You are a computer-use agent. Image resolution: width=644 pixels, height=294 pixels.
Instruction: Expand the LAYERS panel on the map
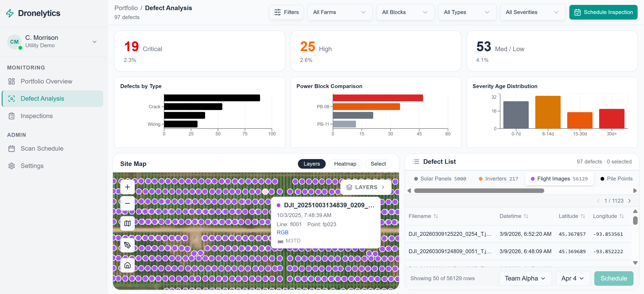pyautogui.click(x=366, y=187)
